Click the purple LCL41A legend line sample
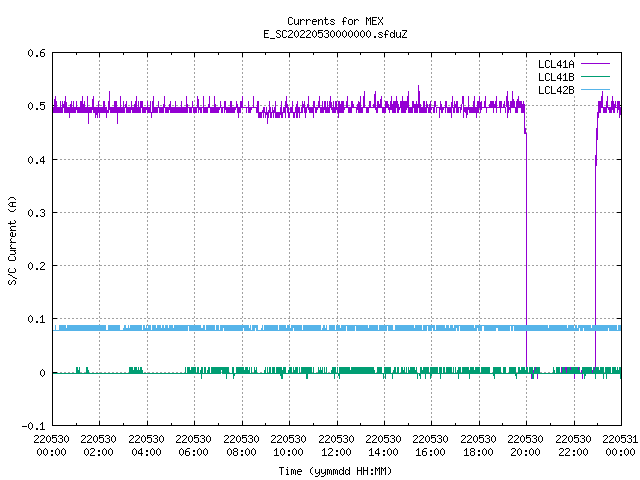The image size is (640, 480). pos(595,64)
